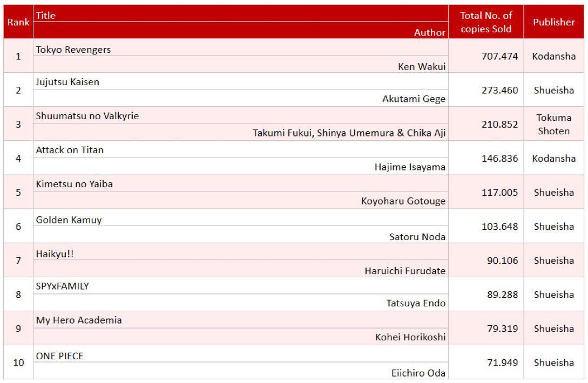Screen dimensions: 588x383
Task: Click the Shuumatsu no Valkyrie title
Action: (87, 116)
